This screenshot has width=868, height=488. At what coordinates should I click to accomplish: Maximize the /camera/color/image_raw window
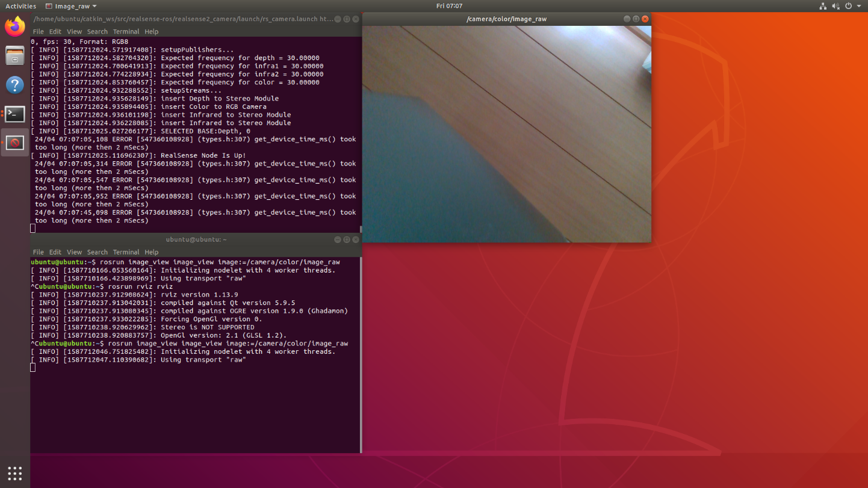636,19
